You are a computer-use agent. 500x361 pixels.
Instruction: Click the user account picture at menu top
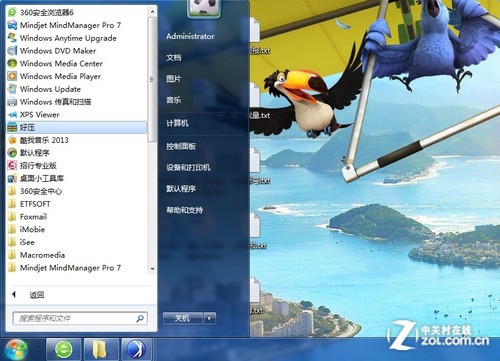pyautogui.click(x=203, y=8)
